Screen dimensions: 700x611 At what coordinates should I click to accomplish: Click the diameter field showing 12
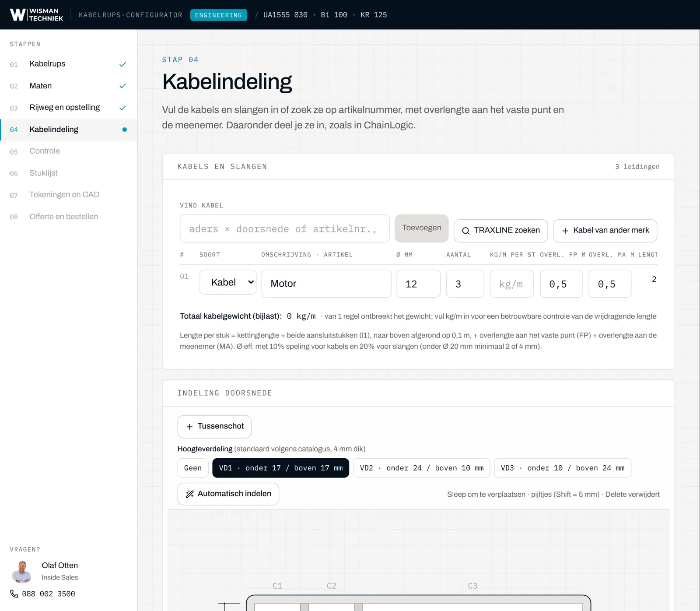(419, 284)
